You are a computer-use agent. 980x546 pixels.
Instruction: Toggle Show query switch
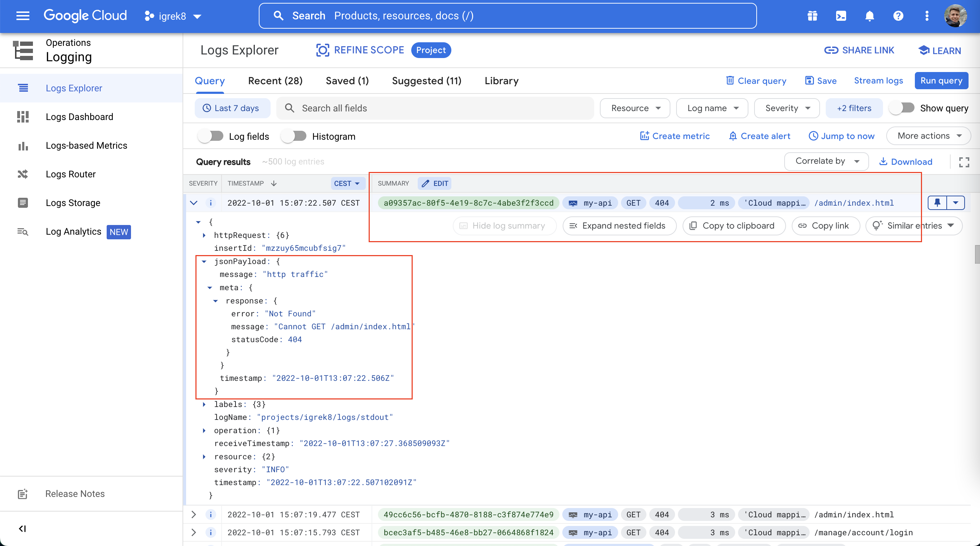tap(902, 108)
